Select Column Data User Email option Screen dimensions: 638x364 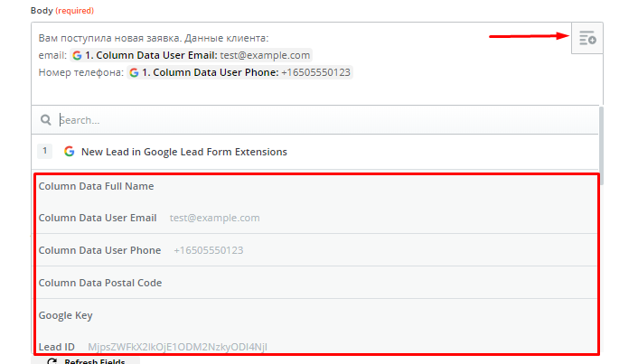click(317, 218)
